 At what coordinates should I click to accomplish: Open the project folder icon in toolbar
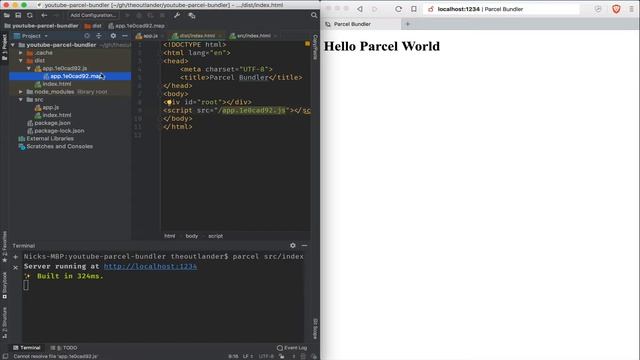tap(7, 15)
